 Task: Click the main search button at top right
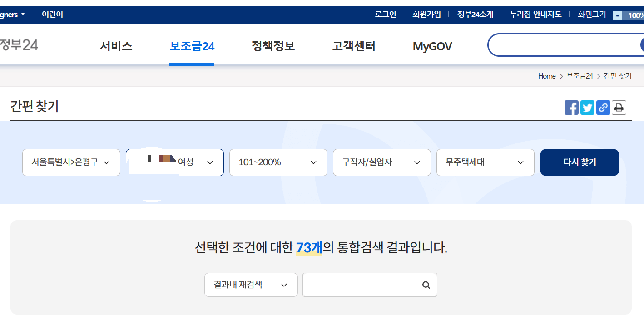click(x=642, y=44)
